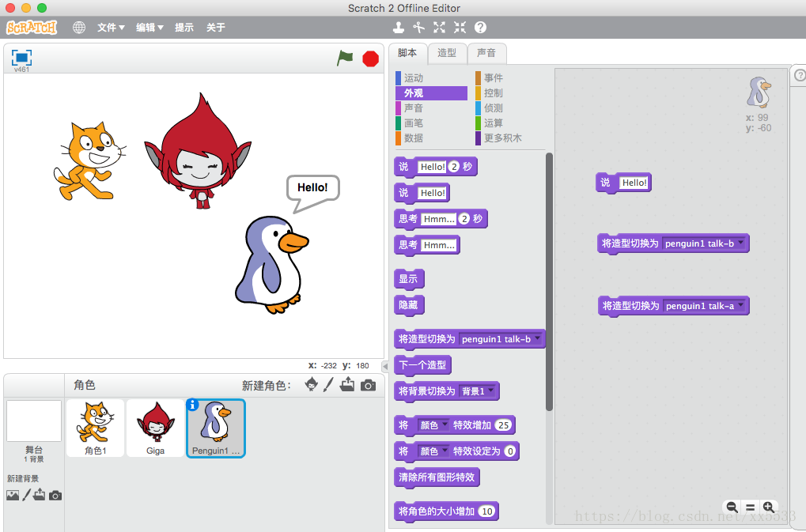Select the 外观 block category
The height and width of the screenshot is (532, 806).
(431, 93)
